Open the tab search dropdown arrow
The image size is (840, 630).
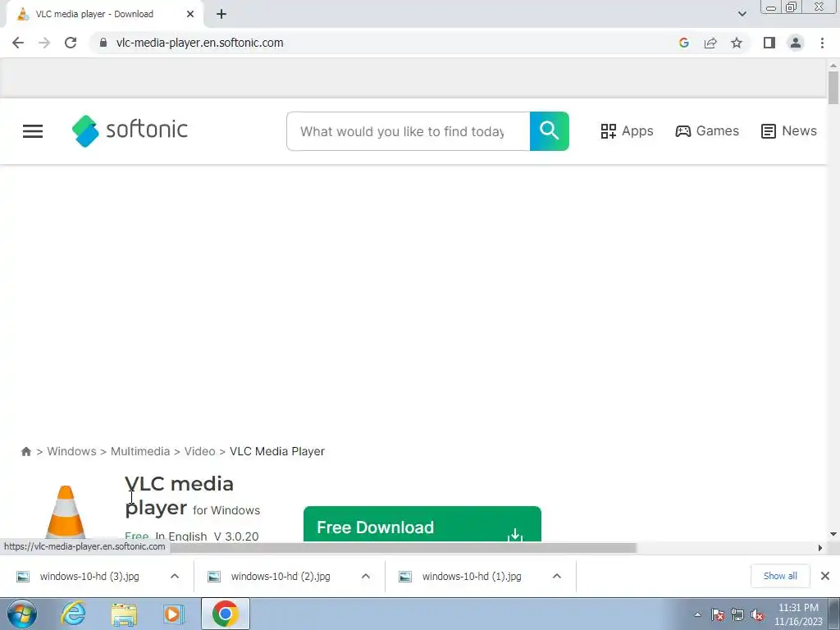(742, 14)
